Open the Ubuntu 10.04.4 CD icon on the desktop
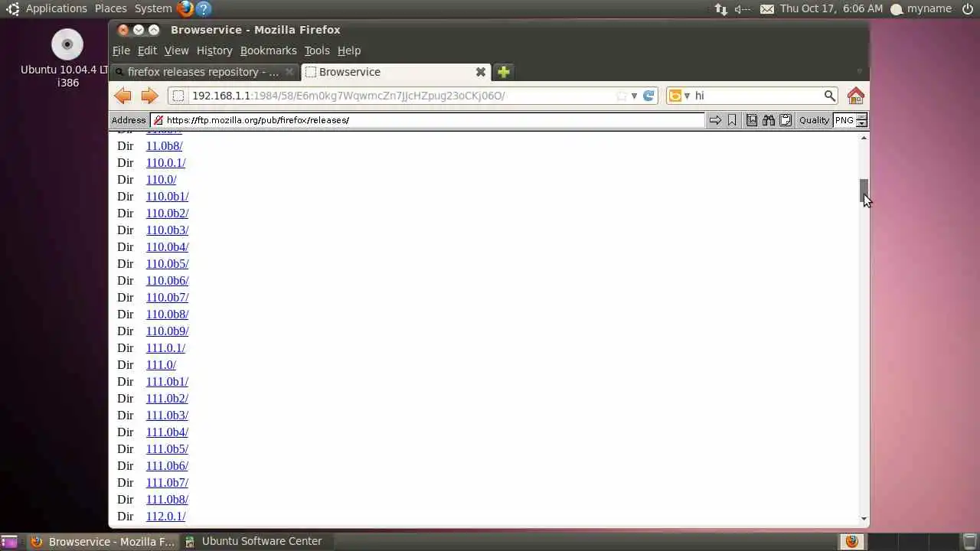 tap(67, 44)
